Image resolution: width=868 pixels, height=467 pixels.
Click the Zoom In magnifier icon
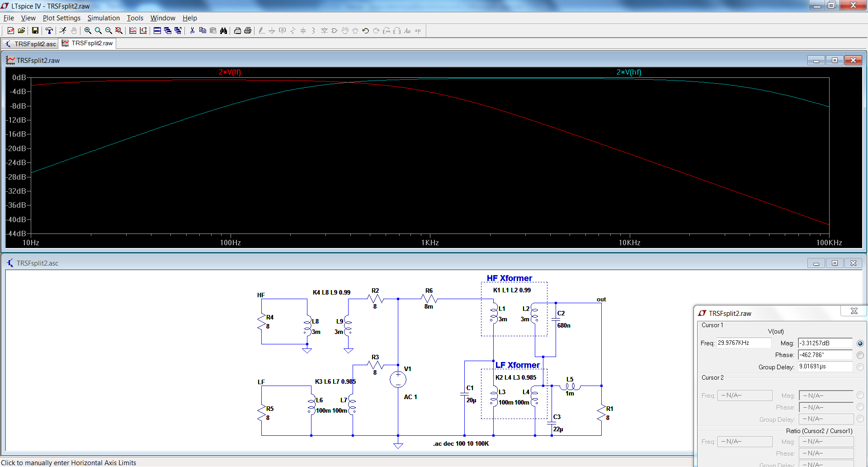click(88, 31)
